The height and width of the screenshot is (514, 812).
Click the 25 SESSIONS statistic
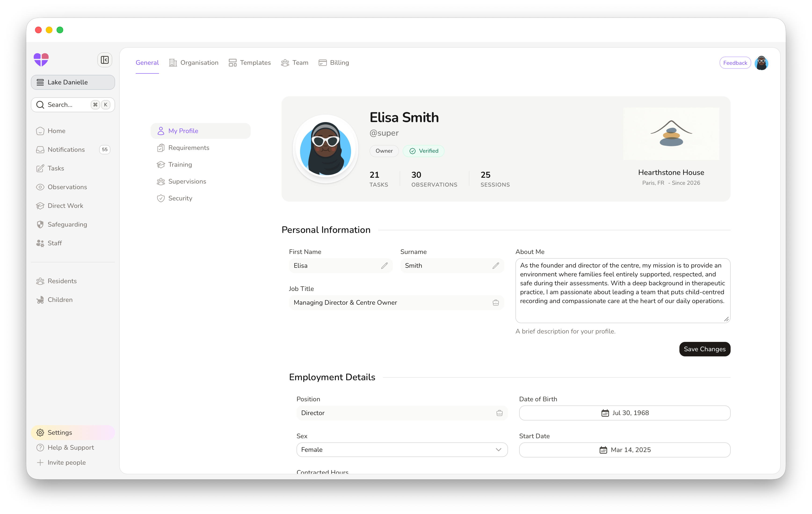tap(495, 179)
